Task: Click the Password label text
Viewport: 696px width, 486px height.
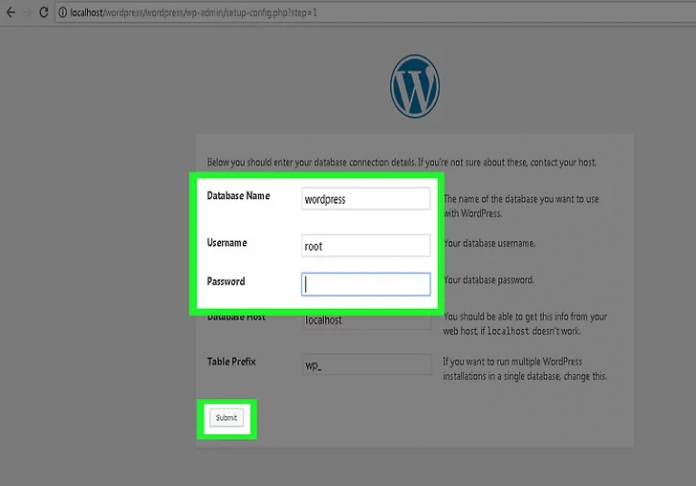Action: pos(226,281)
